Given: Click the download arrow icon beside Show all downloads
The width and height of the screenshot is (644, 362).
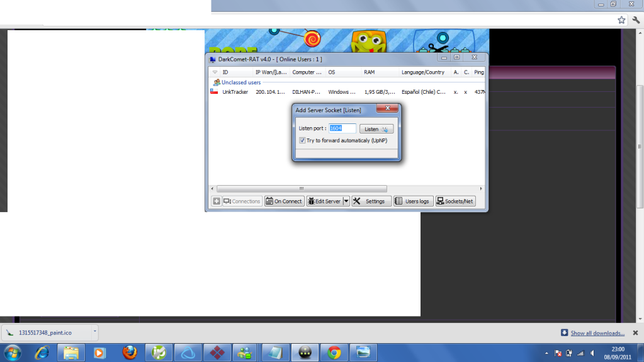Looking at the screenshot, I should coord(564,332).
